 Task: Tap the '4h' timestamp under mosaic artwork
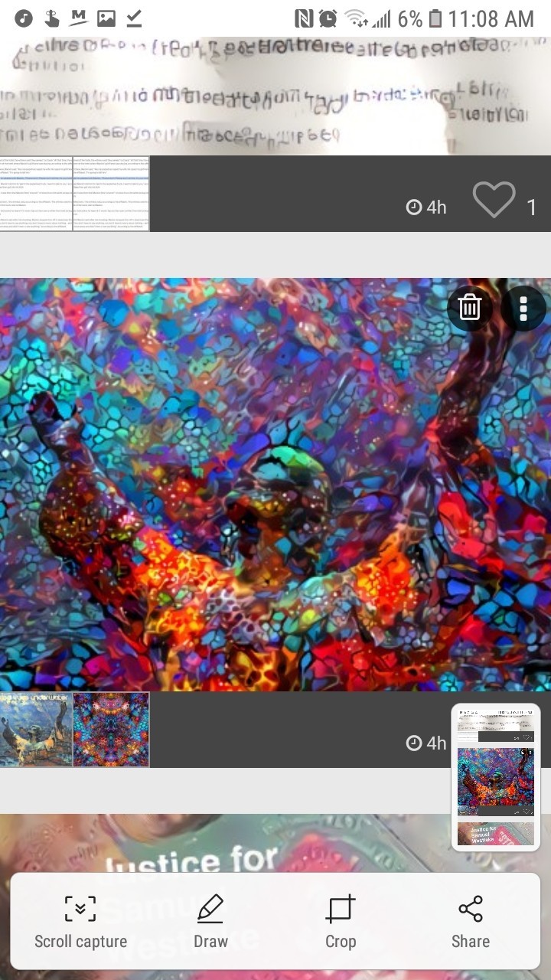(426, 743)
